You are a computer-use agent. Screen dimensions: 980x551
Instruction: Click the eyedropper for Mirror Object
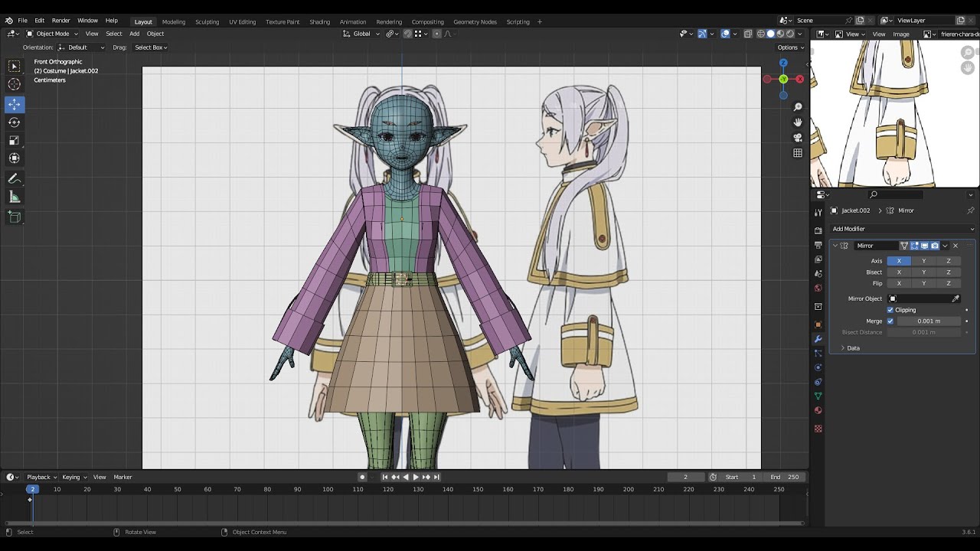(x=955, y=298)
